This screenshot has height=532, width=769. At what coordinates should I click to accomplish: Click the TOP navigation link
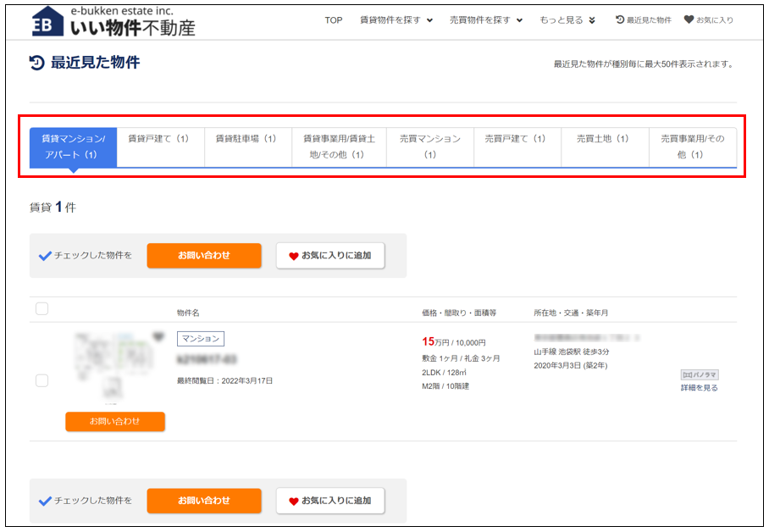click(334, 20)
